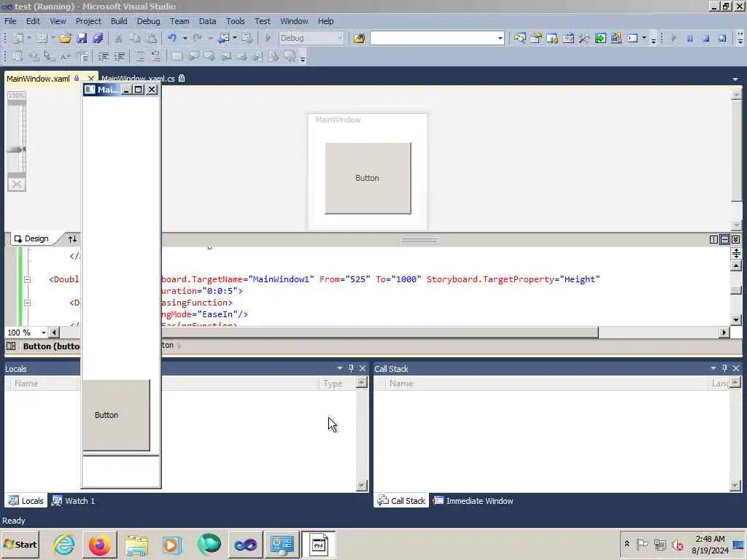Save the current file using the floppy icon
This screenshot has width=747, height=560.
point(82,38)
